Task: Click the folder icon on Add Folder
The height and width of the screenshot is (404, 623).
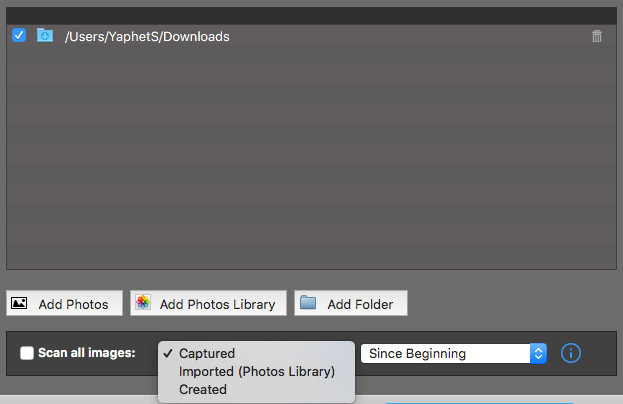Action: point(308,303)
